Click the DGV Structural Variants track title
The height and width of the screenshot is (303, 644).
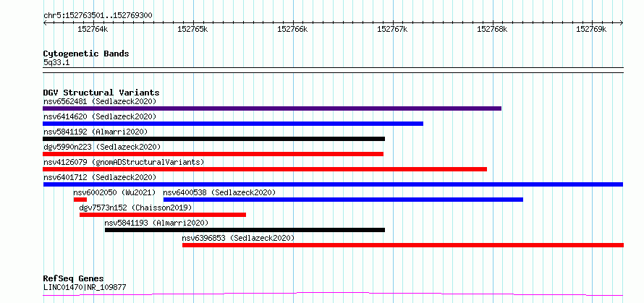(101, 93)
